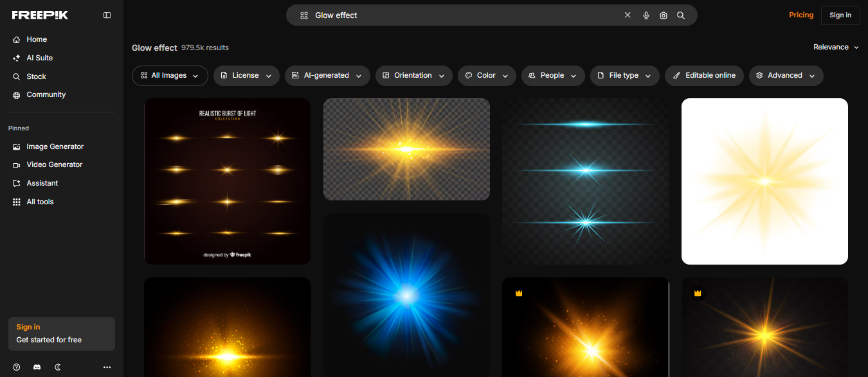Image resolution: width=868 pixels, height=377 pixels.
Task: Click the Pinned section label
Action: pyautogui.click(x=19, y=128)
